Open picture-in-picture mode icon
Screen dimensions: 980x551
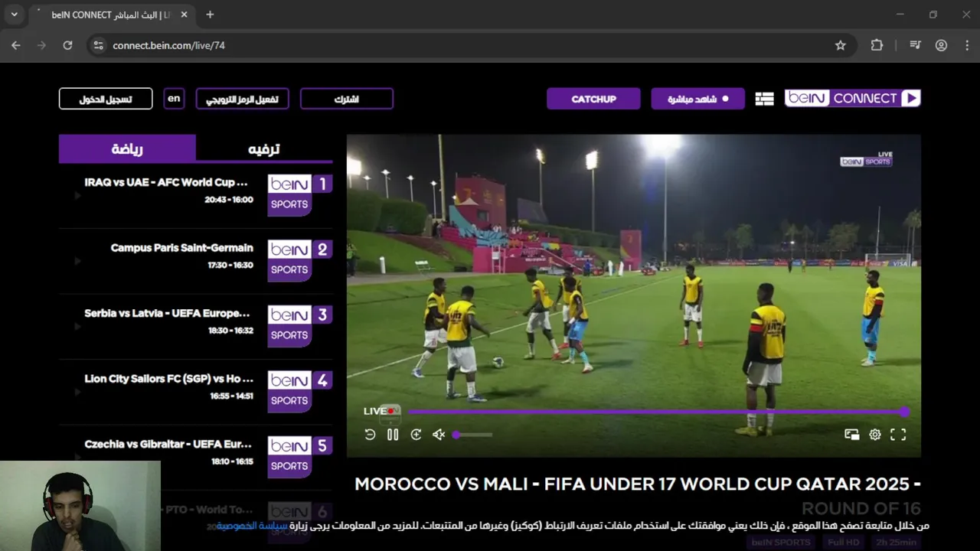[851, 435]
